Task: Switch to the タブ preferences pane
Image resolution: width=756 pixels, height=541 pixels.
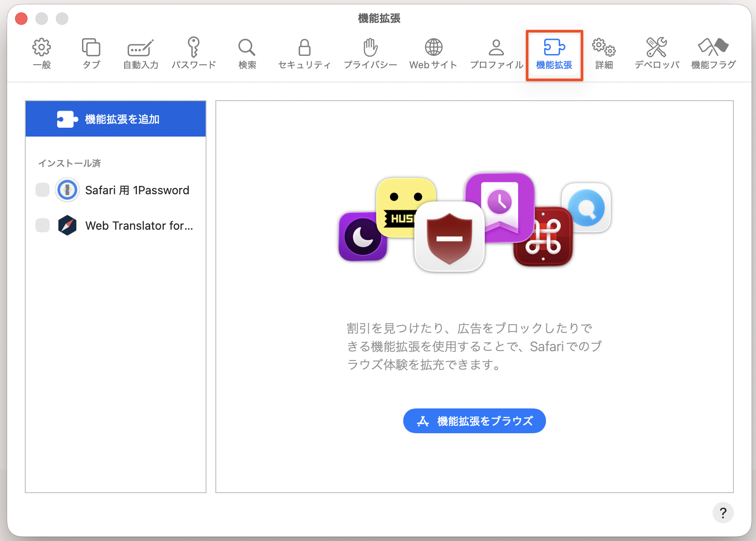Action: [91, 54]
